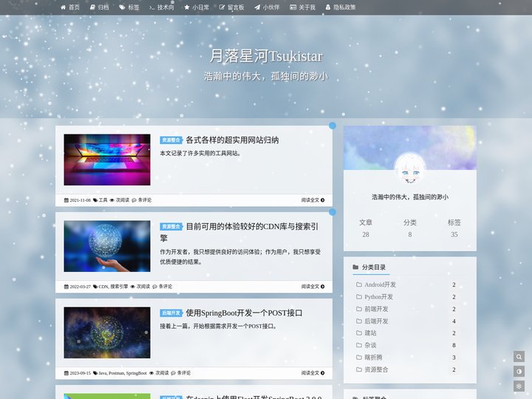The width and height of the screenshot is (532, 399).
Task: Click the 后端开发 badge on the SpringBoot POST article
Action: [x=171, y=313]
